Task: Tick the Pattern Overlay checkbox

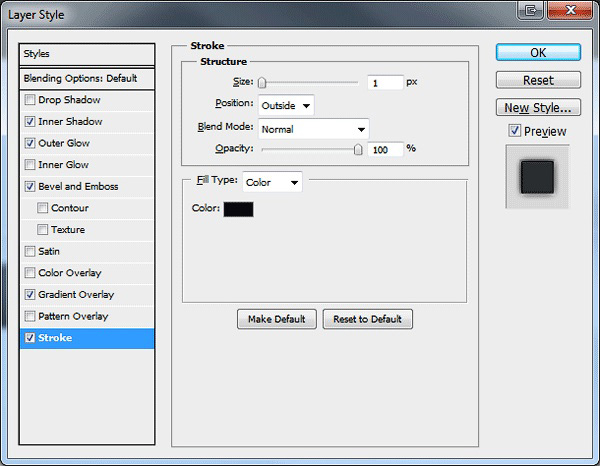Action: (x=30, y=316)
